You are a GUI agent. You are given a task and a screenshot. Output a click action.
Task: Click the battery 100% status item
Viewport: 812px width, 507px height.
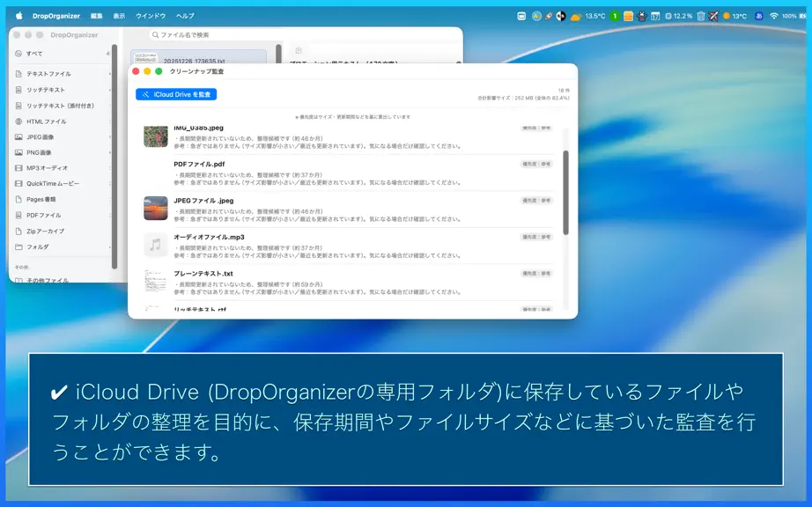point(794,16)
